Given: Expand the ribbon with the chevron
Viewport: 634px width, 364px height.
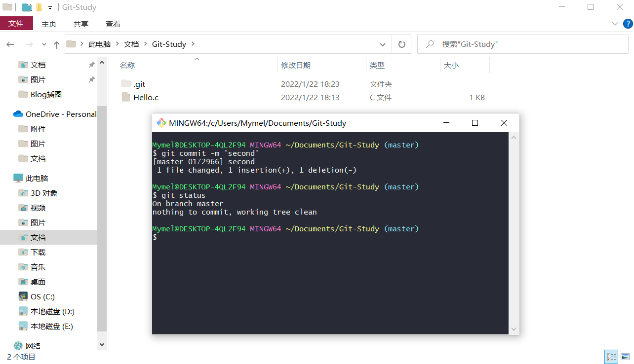Looking at the screenshot, I should click(615, 23).
